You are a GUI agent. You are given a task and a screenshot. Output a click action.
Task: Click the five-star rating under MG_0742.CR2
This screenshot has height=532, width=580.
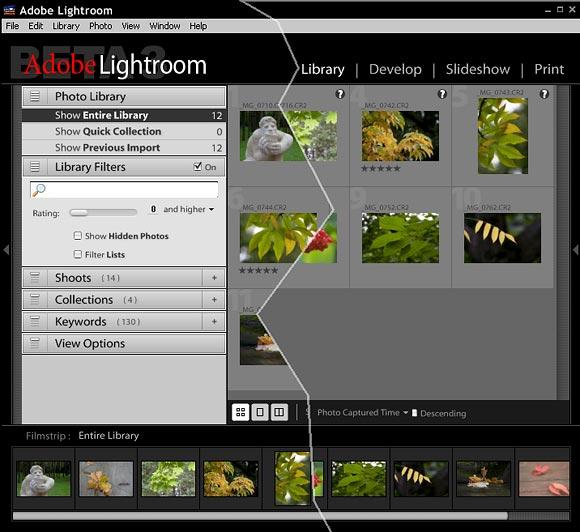381,168
